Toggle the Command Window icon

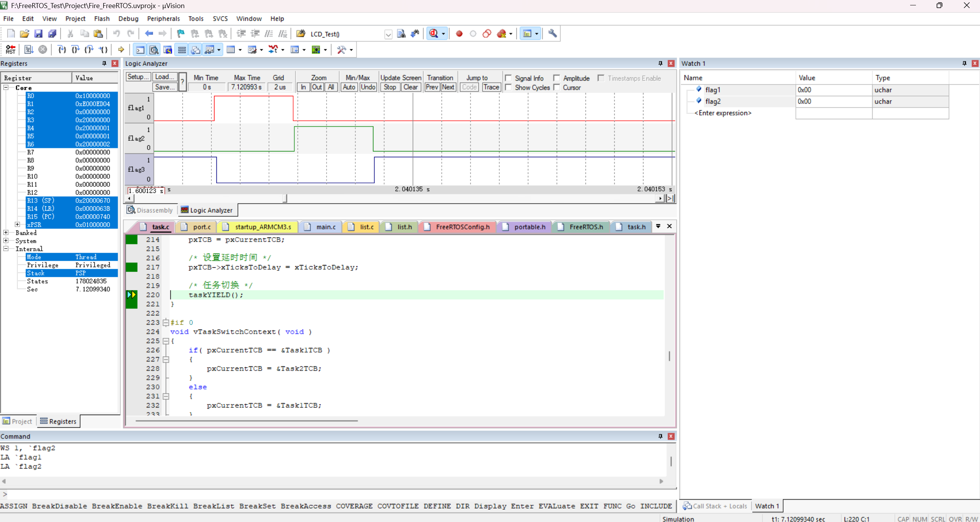pyautogui.click(x=140, y=49)
